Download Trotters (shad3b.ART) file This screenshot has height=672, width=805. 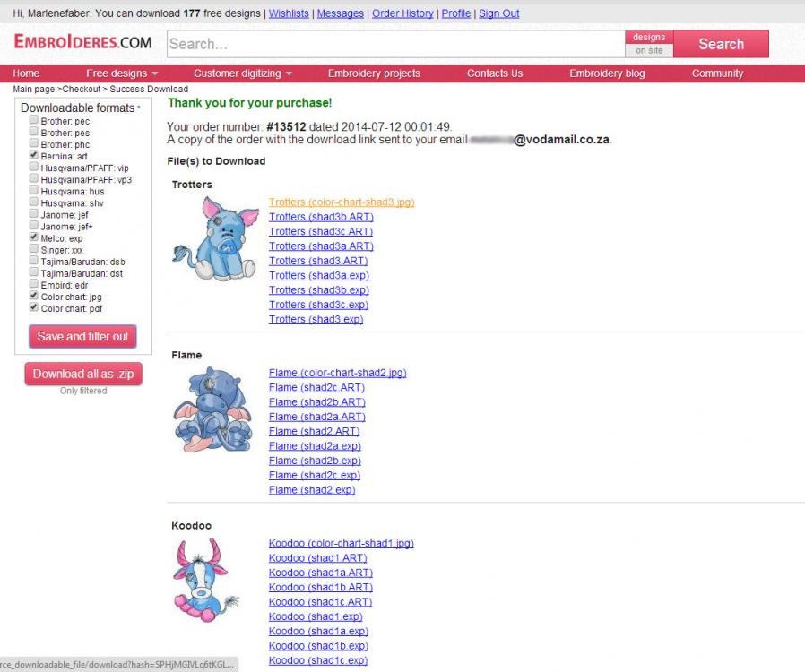pyautogui.click(x=321, y=217)
